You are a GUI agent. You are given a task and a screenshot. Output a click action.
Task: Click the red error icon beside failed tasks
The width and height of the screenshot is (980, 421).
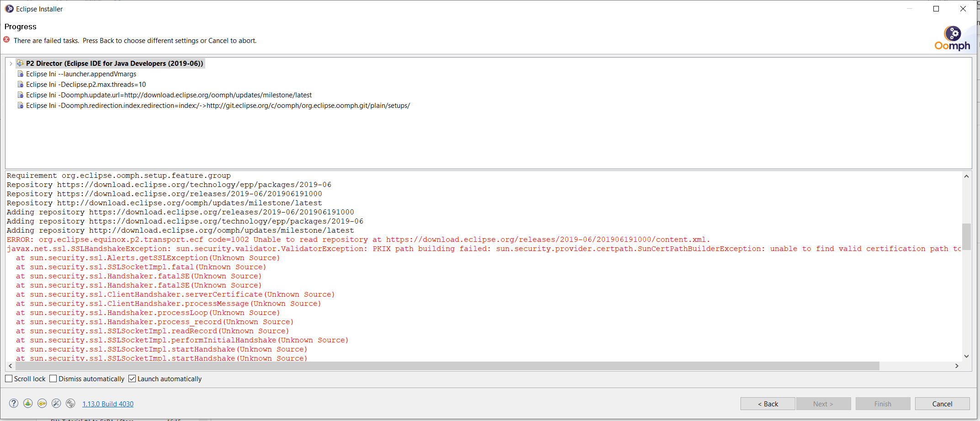point(6,40)
